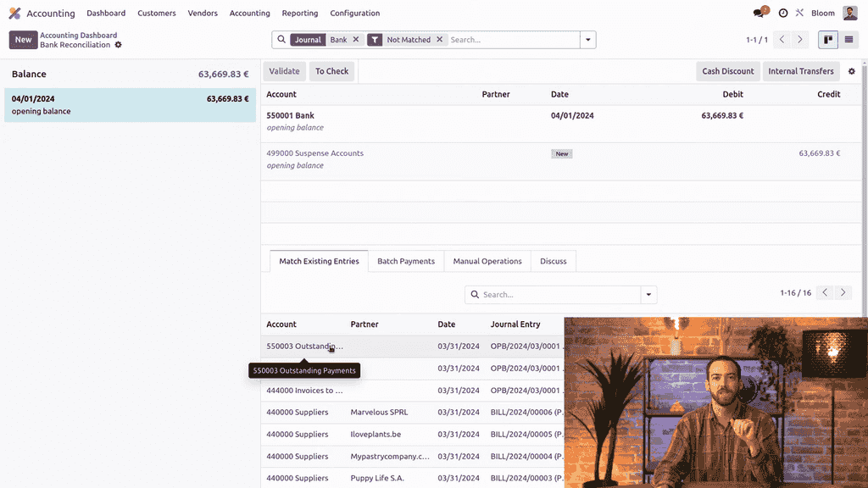The height and width of the screenshot is (488, 868).
Task: Expand the top search options dropdown
Action: click(587, 40)
